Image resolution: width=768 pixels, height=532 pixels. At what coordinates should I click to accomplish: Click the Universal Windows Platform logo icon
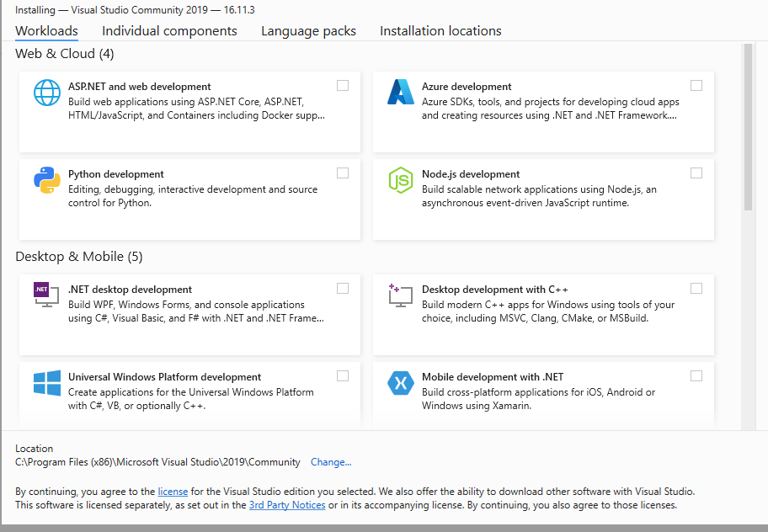tap(47, 383)
